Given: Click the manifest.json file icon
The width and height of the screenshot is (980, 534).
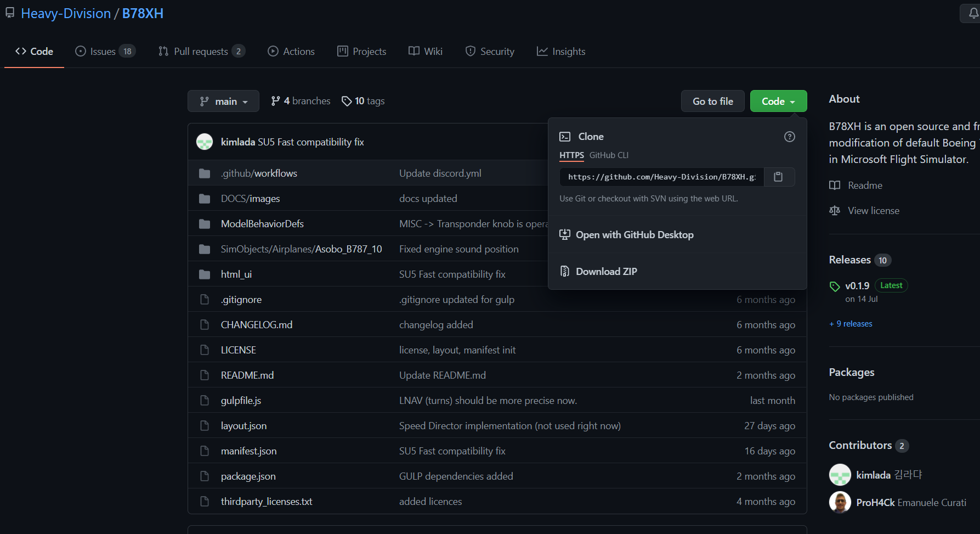Looking at the screenshot, I should click(x=205, y=451).
